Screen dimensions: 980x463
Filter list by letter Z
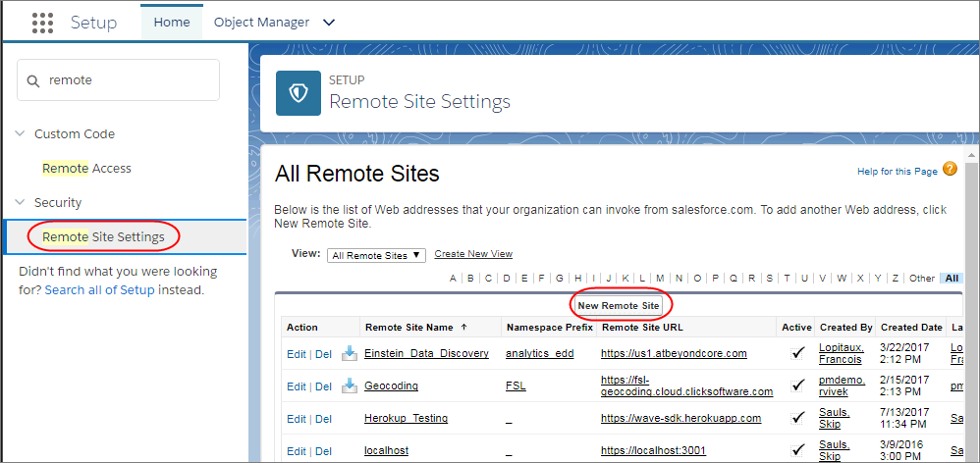[895, 279]
